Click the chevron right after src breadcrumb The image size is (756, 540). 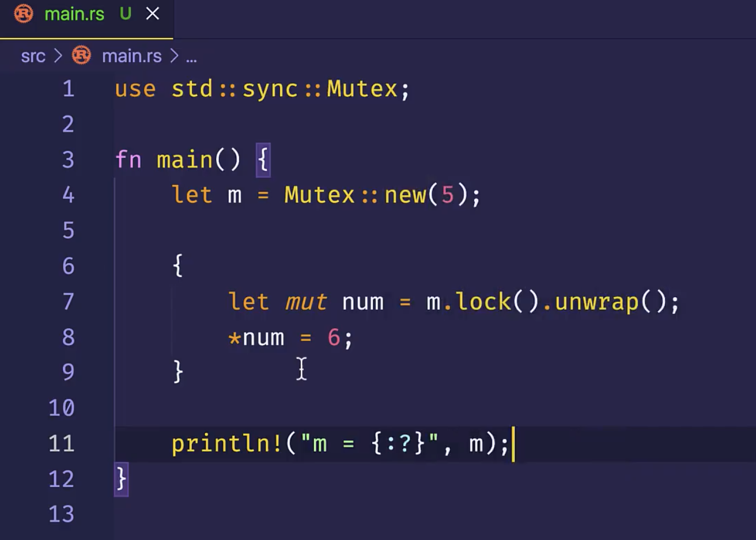tap(58, 56)
